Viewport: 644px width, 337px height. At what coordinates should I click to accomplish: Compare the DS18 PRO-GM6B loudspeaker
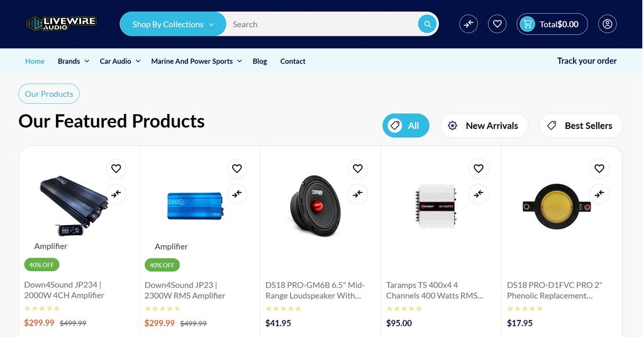358,194
